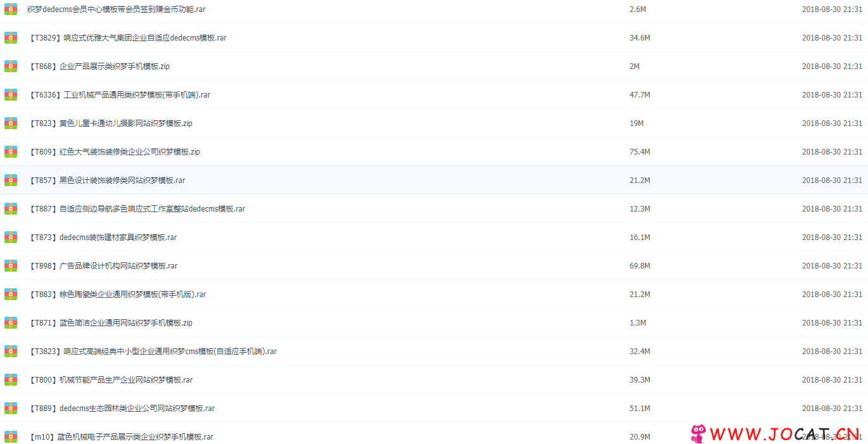
Task: Select 【T809】红色大气装饰装修类企业公司织梦模板.zip
Action: click(x=114, y=152)
